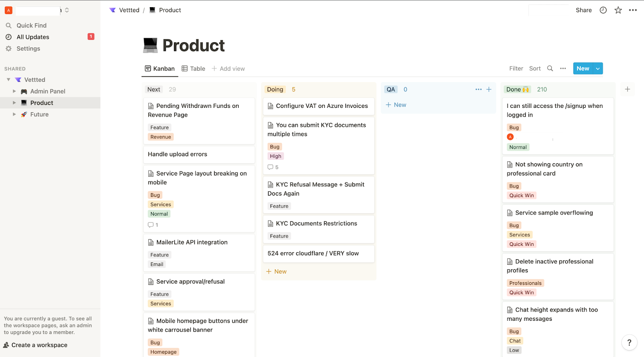
Task: Open Quick Find search icon
Action: click(x=8, y=25)
